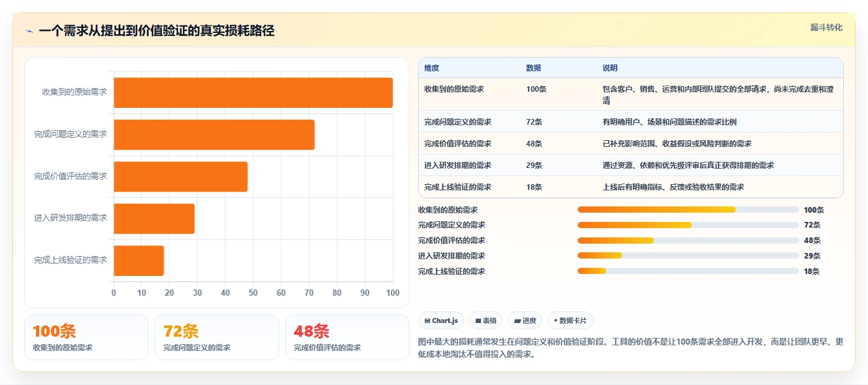Click the 完成价值评估的需求 chart bar
This screenshot has height=385, width=868.
click(181, 177)
